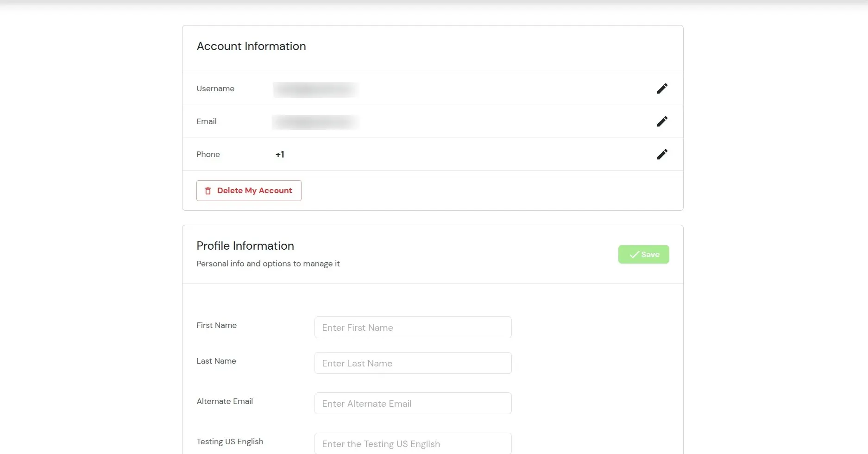Screen dimensions: 868x454
Task: Click the +1 phone value
Action: (x=280, y=155)
